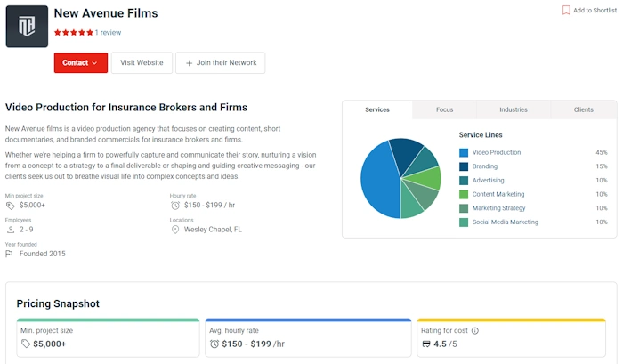Click the 15% value for Branding
623x364 pixels.
click(601, 166)
